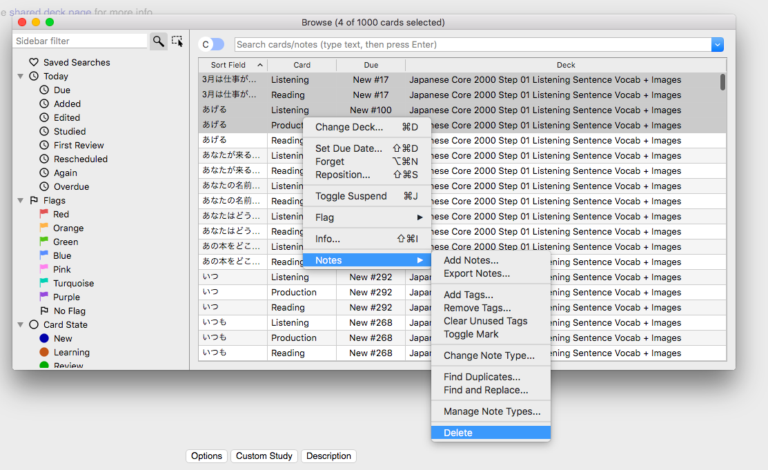This screenshot has width=768, height=470.
Task: Click Delete in the Notes submenu
Action: [x=458, y=433]
